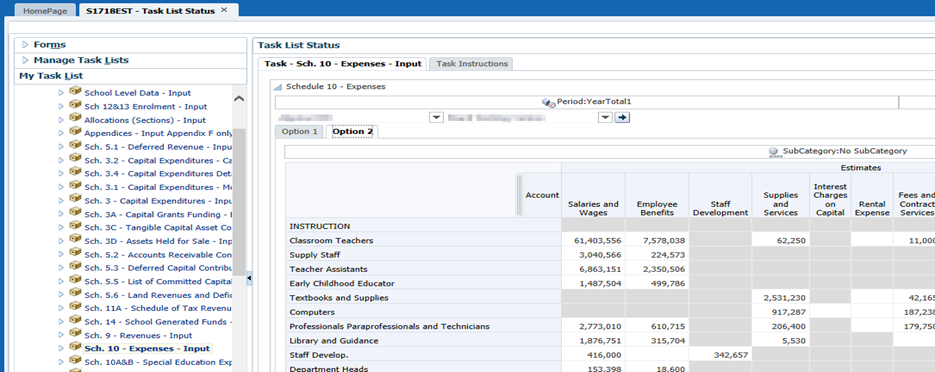Expand the Sch. 10A&B Special Education node
Image resolution: width=935 pixels, height=372 pixels.
click(x=61, y=362)
